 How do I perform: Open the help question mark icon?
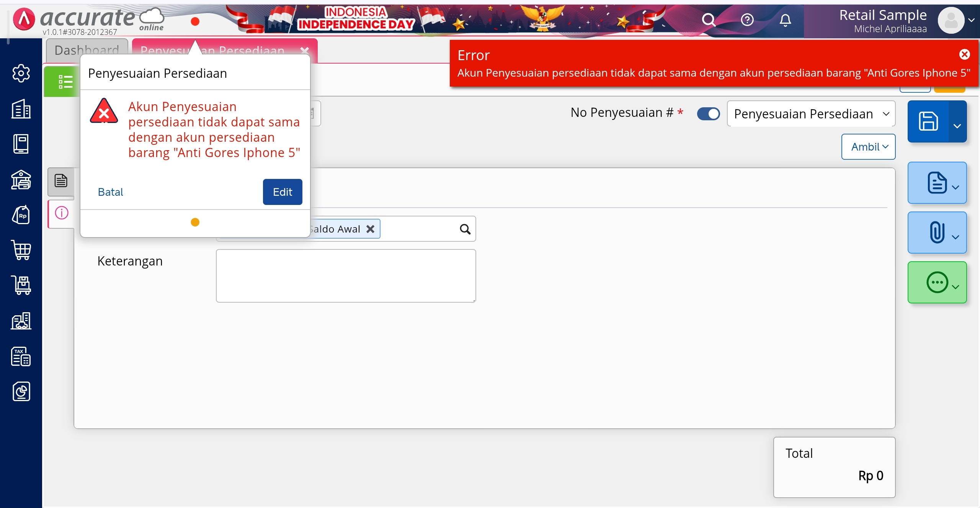(x=747, y=20)
